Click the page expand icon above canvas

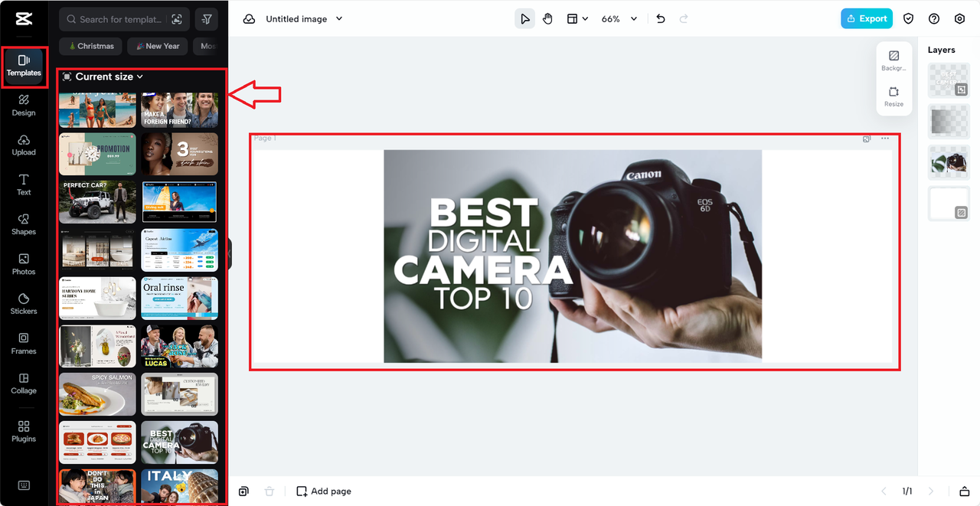click(867, 139)
